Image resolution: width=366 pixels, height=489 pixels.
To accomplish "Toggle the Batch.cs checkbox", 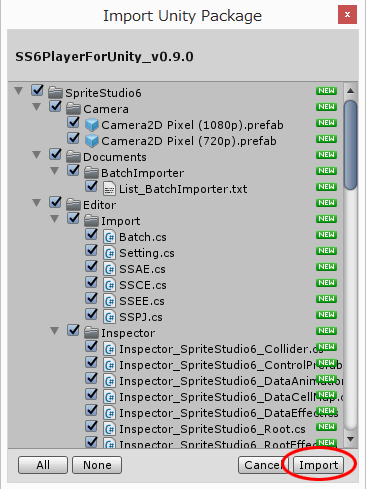I will pyautogui.click(x=91, y=234).
